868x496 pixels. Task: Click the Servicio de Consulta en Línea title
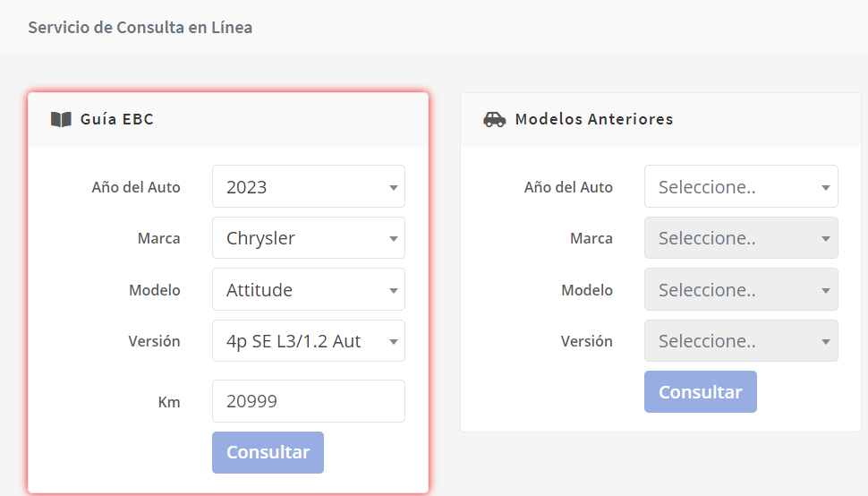click(x=140, y=28)
